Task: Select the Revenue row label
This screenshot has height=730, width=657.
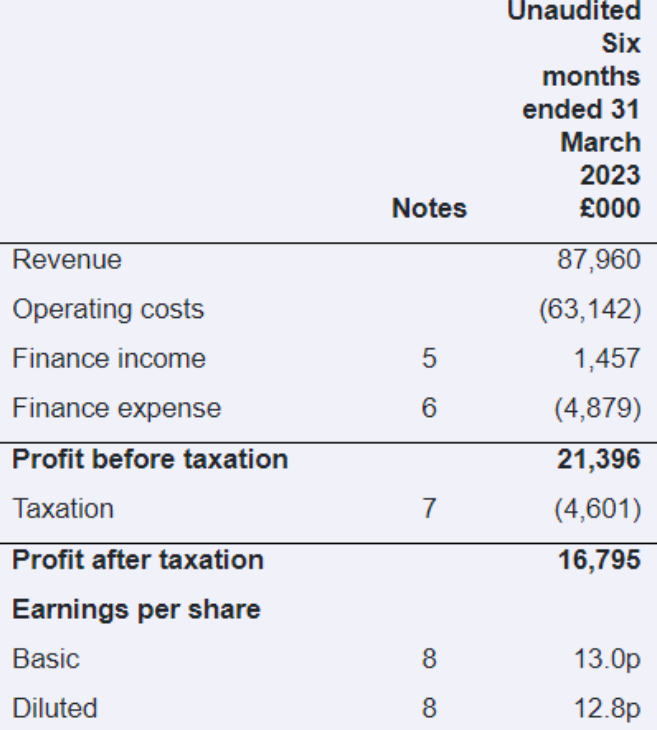Action: 67,259
